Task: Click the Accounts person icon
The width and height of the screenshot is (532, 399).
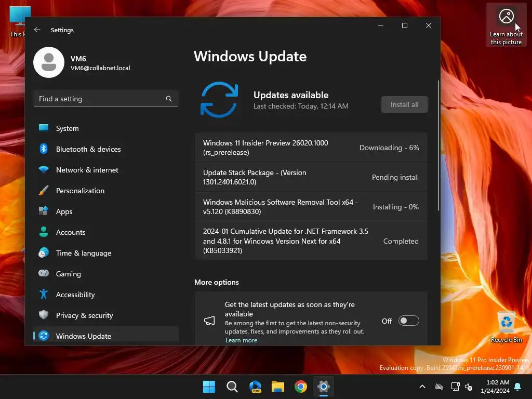Action: pos(44,232)
